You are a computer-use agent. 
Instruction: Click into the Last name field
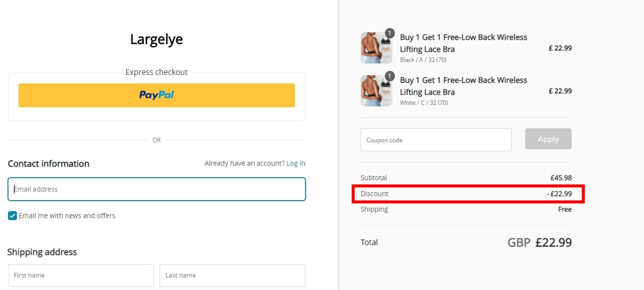[232, 275]
